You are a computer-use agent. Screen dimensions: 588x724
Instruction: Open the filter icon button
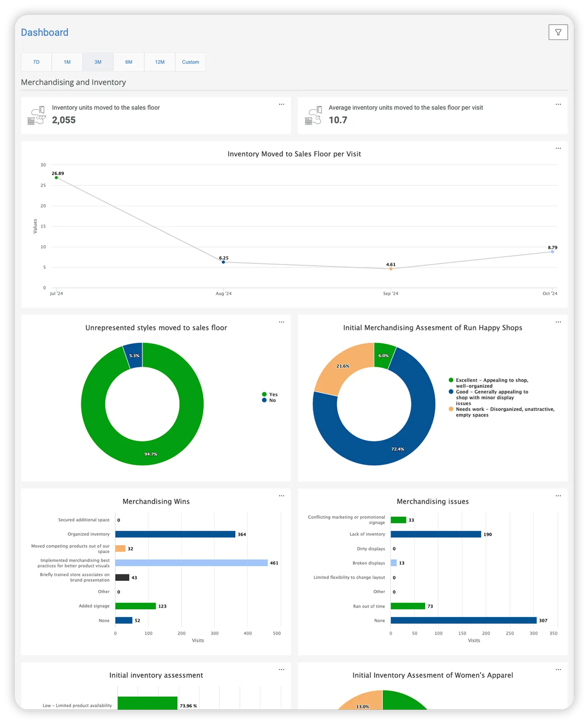pyautogui.click(x=558, y=32)
